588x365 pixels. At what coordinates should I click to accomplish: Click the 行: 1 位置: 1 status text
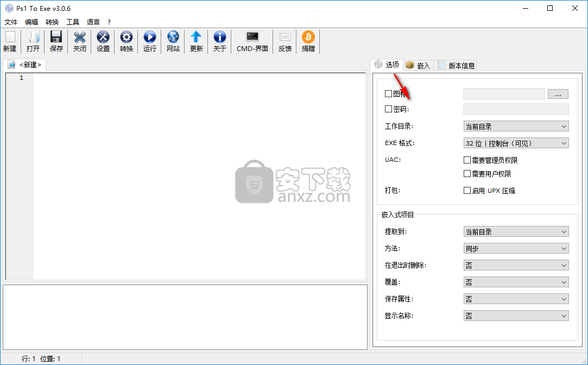point(41,358)
